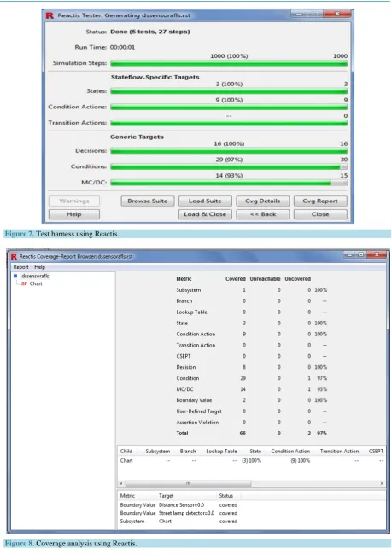This screenshot has width=392, height=554.
Task: Select dssensorafls root tree node
Action: [35, 276]
